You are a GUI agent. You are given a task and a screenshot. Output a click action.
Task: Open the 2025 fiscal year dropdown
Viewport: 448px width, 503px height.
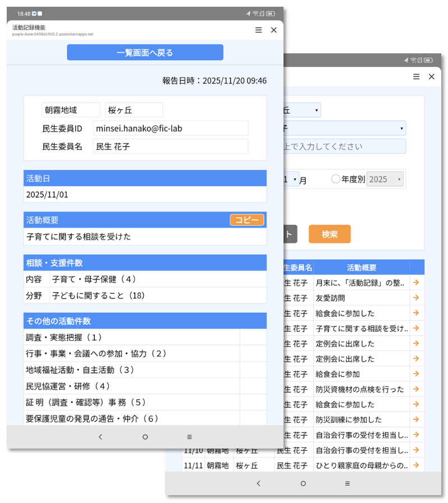(385, 179)
